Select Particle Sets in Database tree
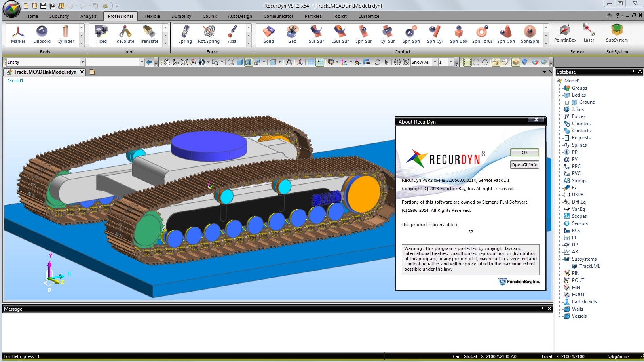The height and width of the screenshot is (362, 644). [584, 302]
